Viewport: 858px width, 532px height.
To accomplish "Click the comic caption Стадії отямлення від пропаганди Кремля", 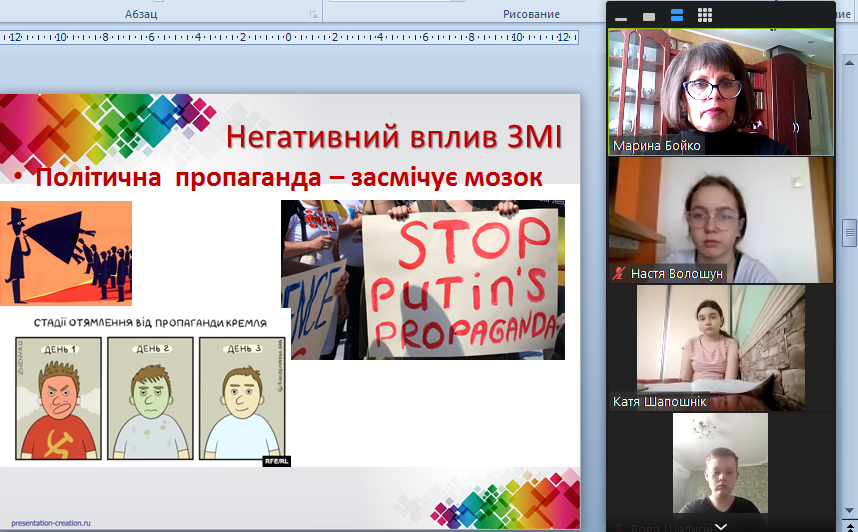I will coord(150,323).
